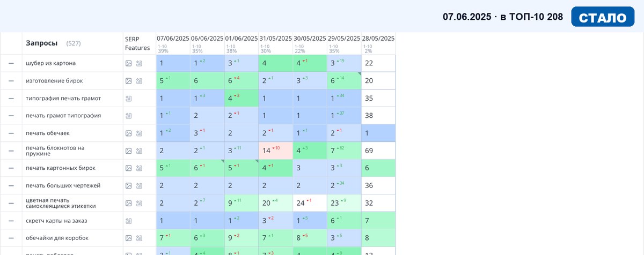Screen dimensions: 644x255
Task: Click the 06/06/2025 date column header
Action: [x=207, y=39]
